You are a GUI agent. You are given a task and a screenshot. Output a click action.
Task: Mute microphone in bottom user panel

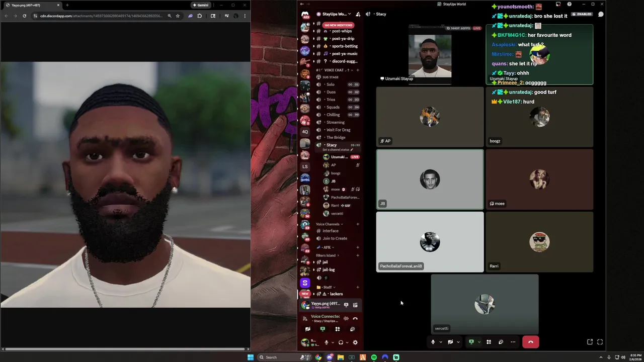pos(326,342)
